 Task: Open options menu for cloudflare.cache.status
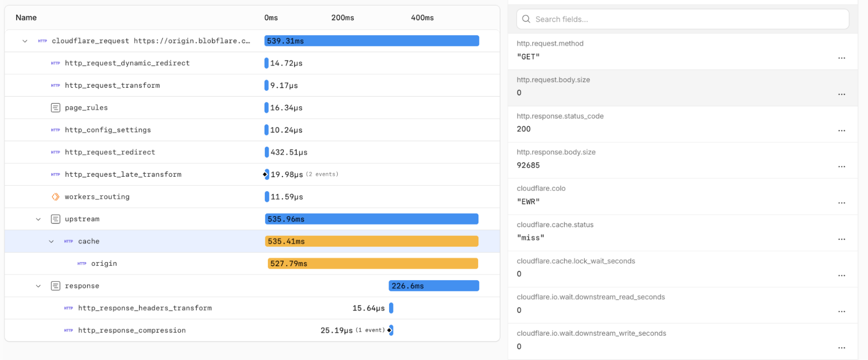point(842,239)
